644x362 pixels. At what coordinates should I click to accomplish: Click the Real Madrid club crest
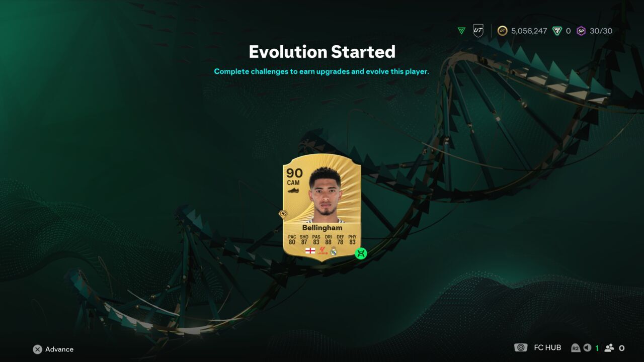point(334,250)
